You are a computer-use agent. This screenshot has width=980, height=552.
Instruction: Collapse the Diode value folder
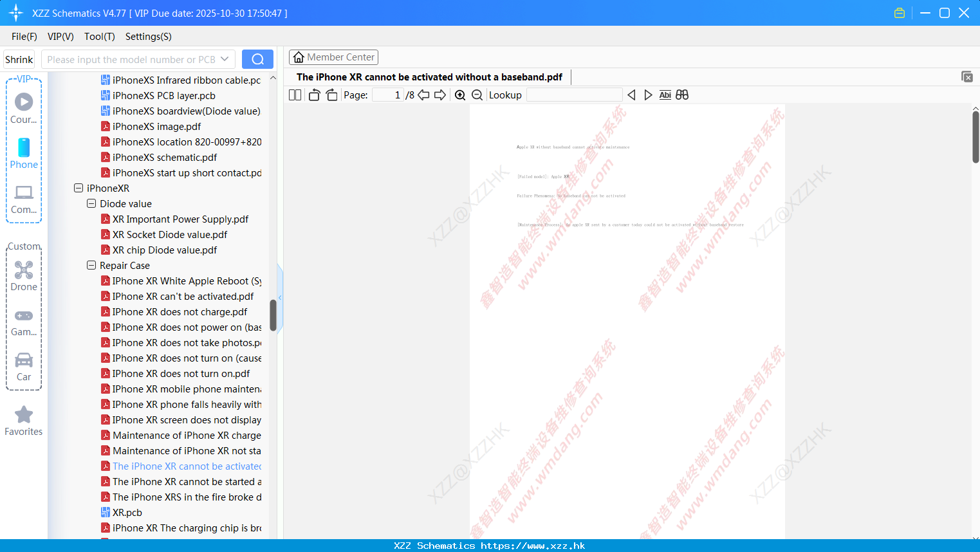coord(91,203)
